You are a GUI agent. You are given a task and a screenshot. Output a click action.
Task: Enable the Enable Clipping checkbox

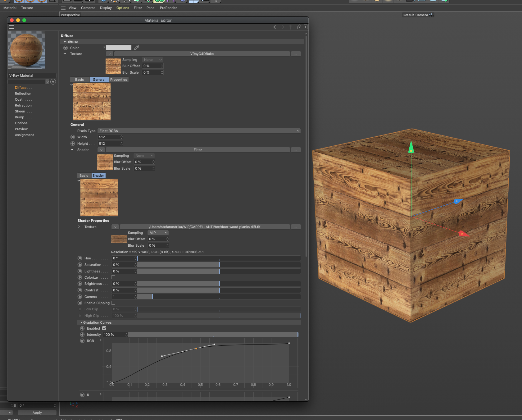tap(113, 303)
